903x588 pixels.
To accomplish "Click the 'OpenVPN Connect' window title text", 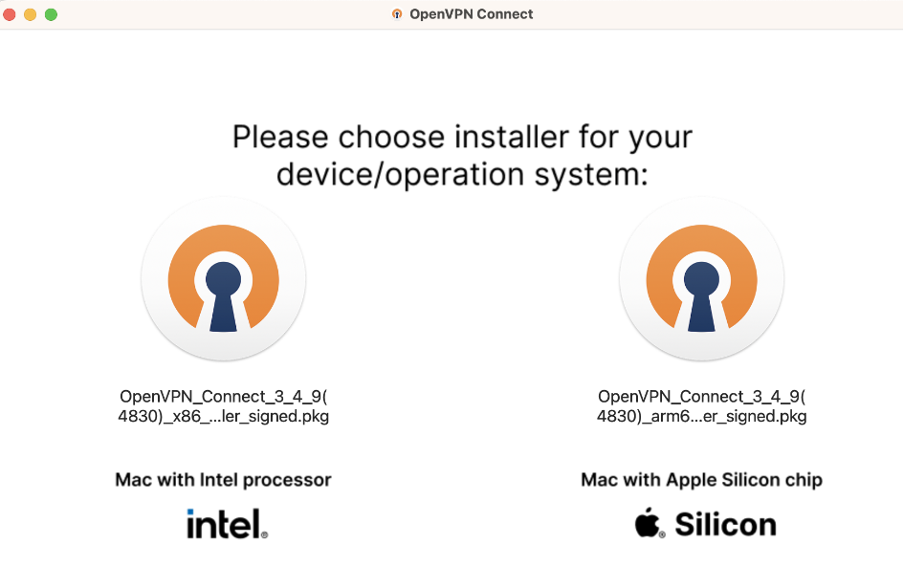I will click(471, 13).
